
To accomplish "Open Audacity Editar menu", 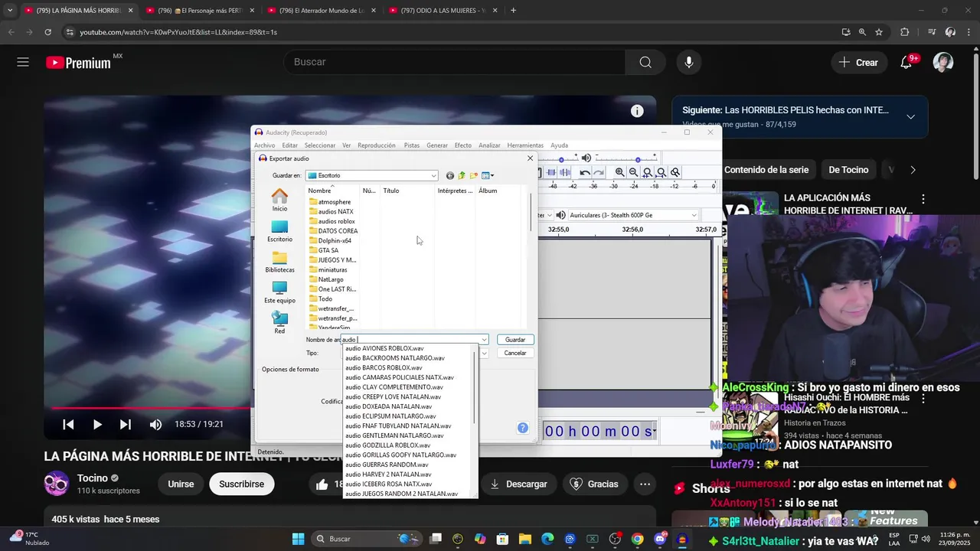I will coord(289,145).
